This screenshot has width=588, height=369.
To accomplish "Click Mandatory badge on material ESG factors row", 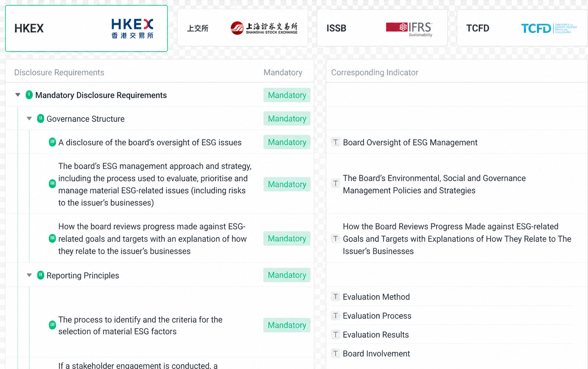I will point(287,325).
